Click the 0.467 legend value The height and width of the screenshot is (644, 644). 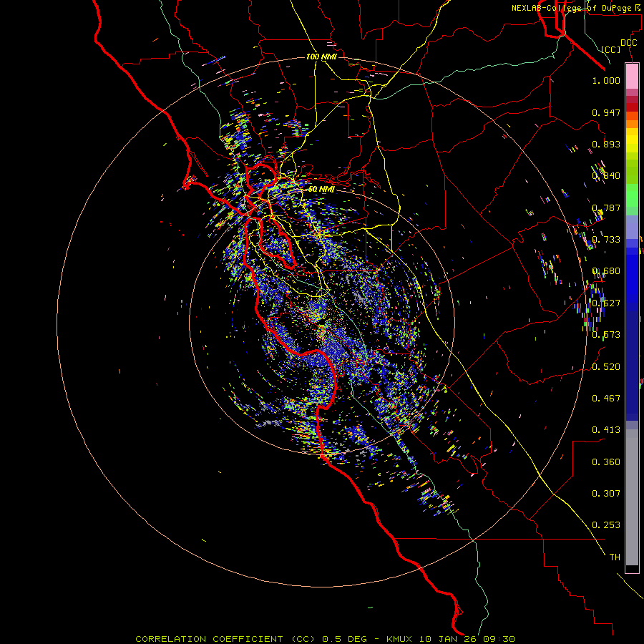[x=606, y=399]
